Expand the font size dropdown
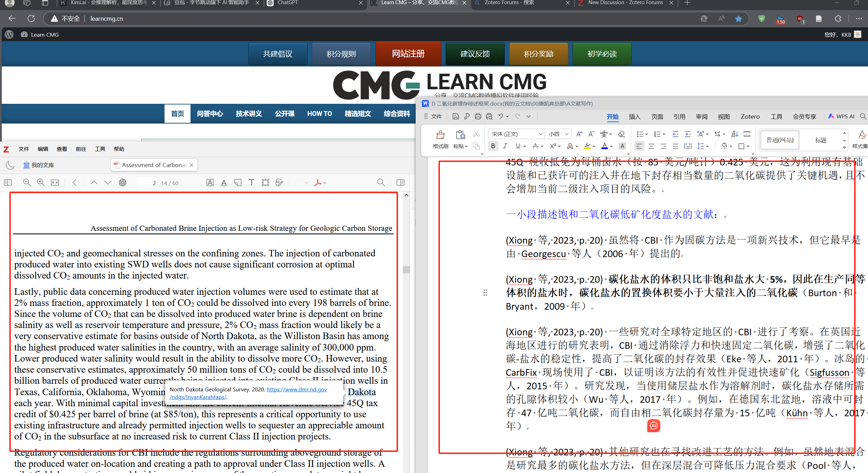 [x=567, y=134]
